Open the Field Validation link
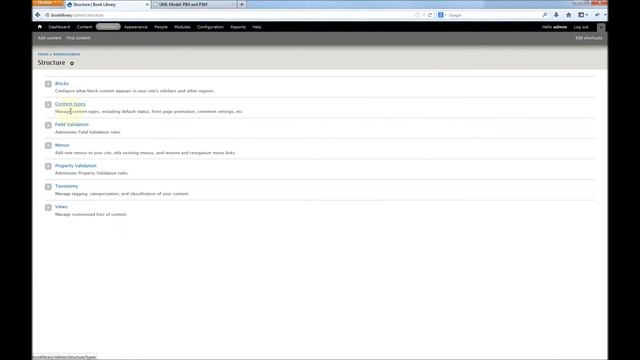The height and width of the screenshot is (360, 640). tap(72, 124)
